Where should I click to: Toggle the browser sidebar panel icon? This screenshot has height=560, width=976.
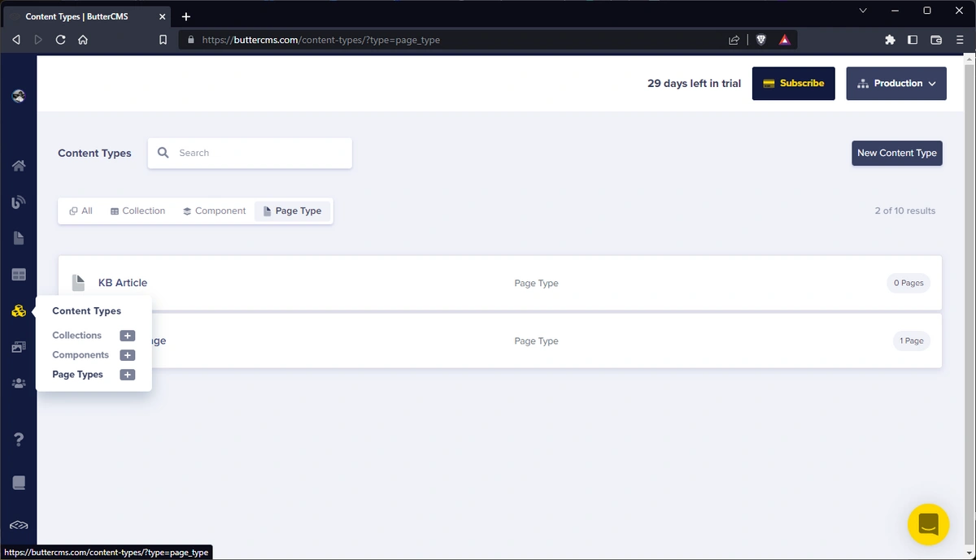point(913,39)
